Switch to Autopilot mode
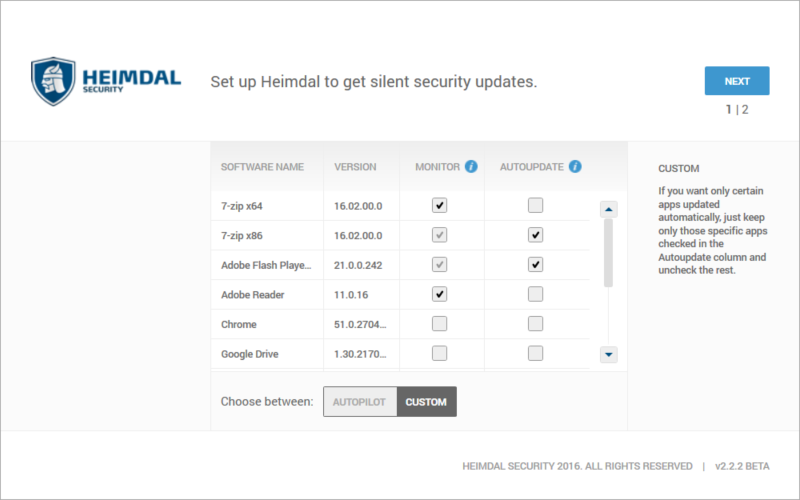Image resolution: width=800 pixels, height=500 pixels. (x=360, y=402)
